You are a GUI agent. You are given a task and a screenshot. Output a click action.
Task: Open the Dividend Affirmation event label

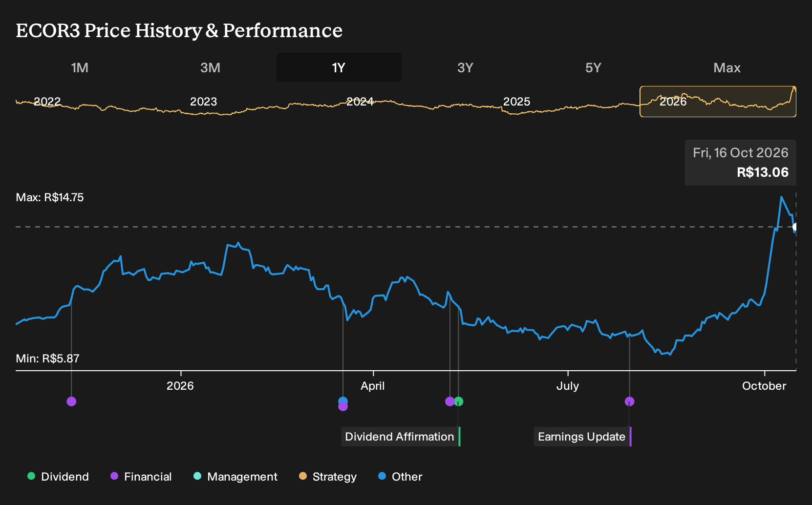pyautogui.click(x=400, y=437)
